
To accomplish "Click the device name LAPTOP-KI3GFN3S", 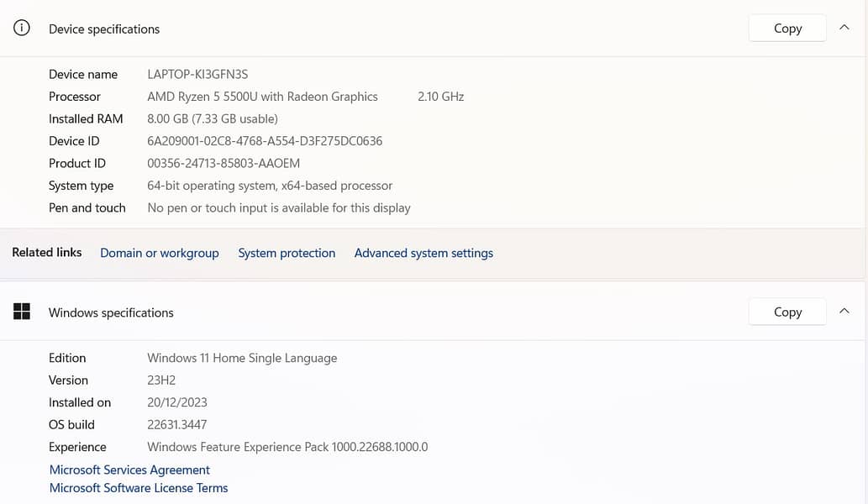I will [x=197, y=74].
